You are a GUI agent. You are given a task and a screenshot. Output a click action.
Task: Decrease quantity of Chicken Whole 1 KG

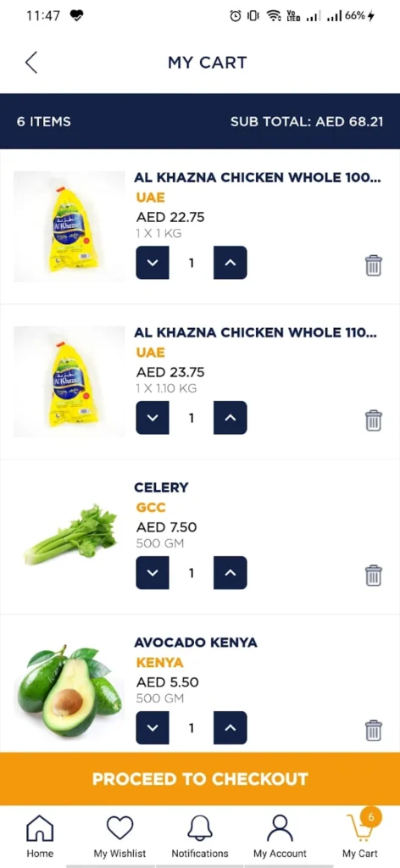(153, 263)
